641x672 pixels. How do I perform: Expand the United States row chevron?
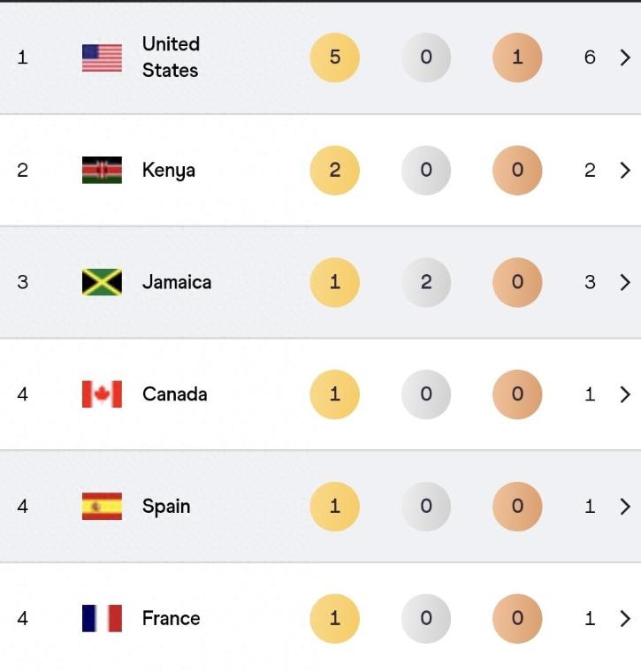[x=625, y=57]
